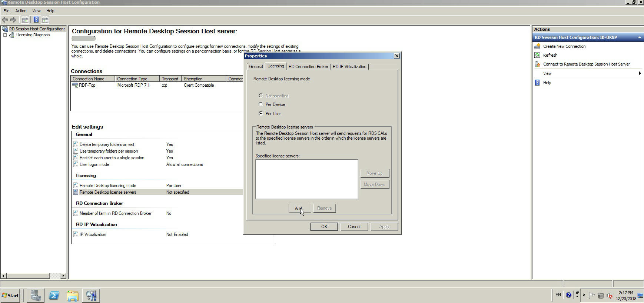The image size is (644, 303).
Task: Expand the View submenu in Actions pane
Action: pos(640,73)
